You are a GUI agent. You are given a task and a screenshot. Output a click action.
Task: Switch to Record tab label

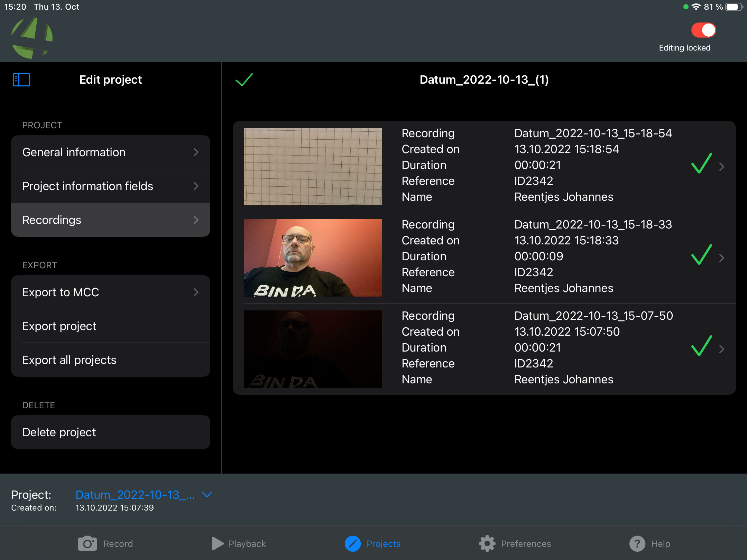[x=118, y=544]
